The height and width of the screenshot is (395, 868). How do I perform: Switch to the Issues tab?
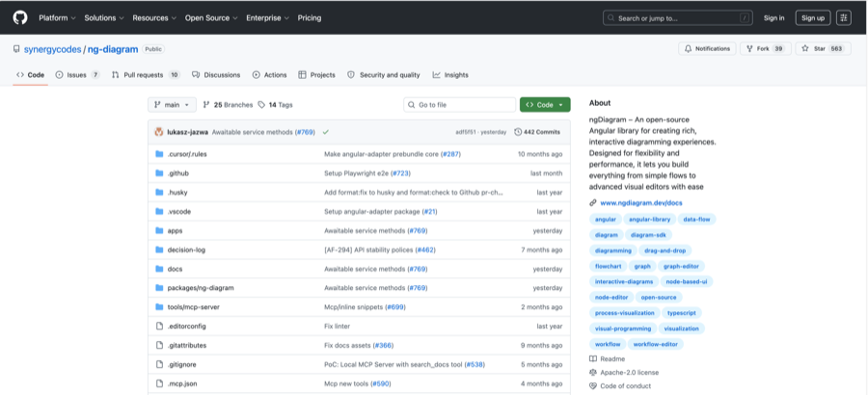pyautogui.click(x=77, y=75)
